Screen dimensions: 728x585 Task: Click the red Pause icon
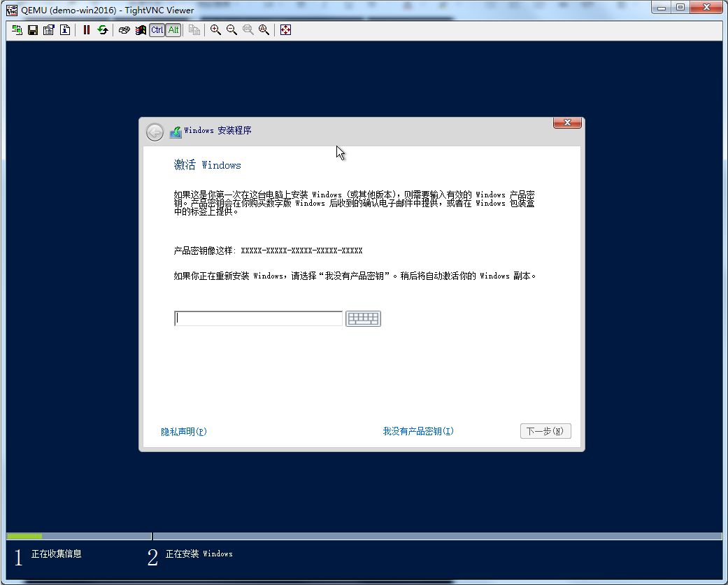tap(86, 30)
